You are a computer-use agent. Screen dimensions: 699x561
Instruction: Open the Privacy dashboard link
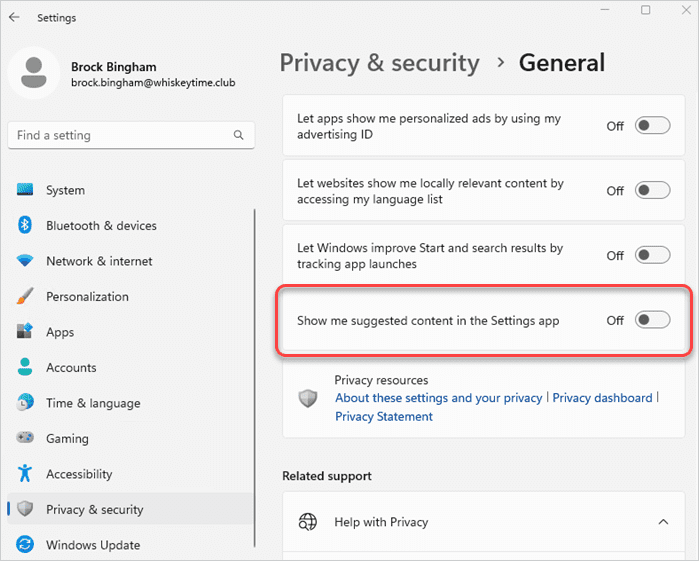[602, 398]
